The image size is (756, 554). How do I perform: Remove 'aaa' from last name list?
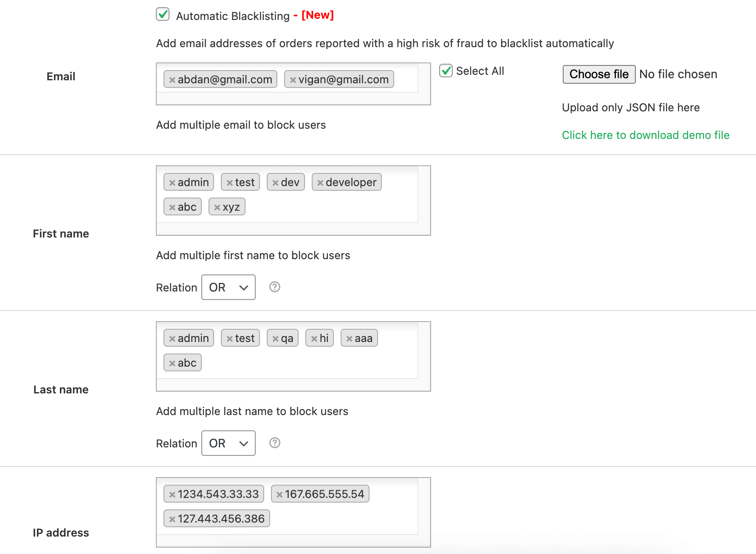[349, 339]
